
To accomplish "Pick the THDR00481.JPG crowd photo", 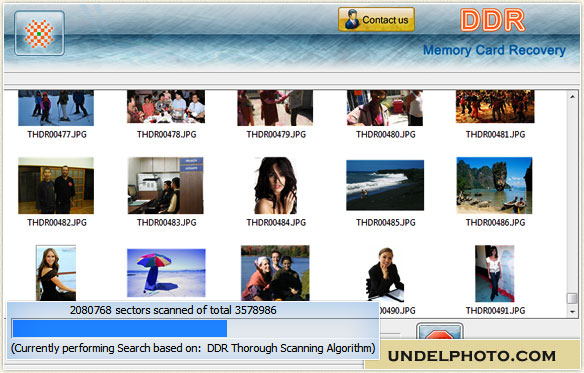I will (x=495, y=107).
